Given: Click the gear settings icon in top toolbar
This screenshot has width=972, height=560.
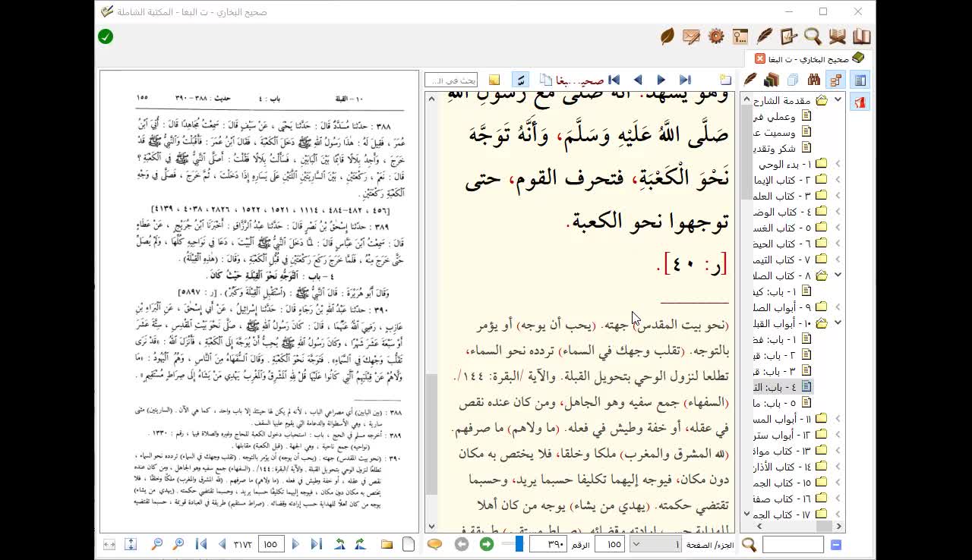Looking at the screenshot, I should point(715,36).
